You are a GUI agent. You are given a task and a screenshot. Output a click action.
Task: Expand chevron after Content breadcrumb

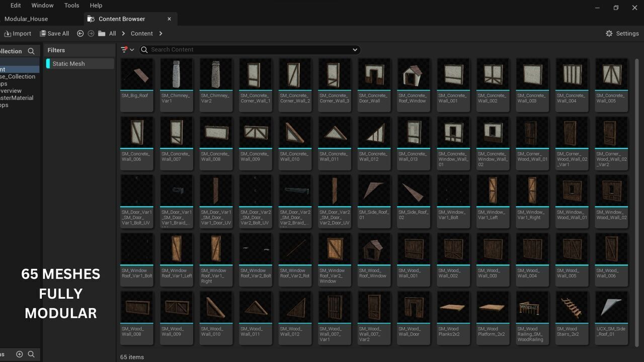(x=160, y=34)
